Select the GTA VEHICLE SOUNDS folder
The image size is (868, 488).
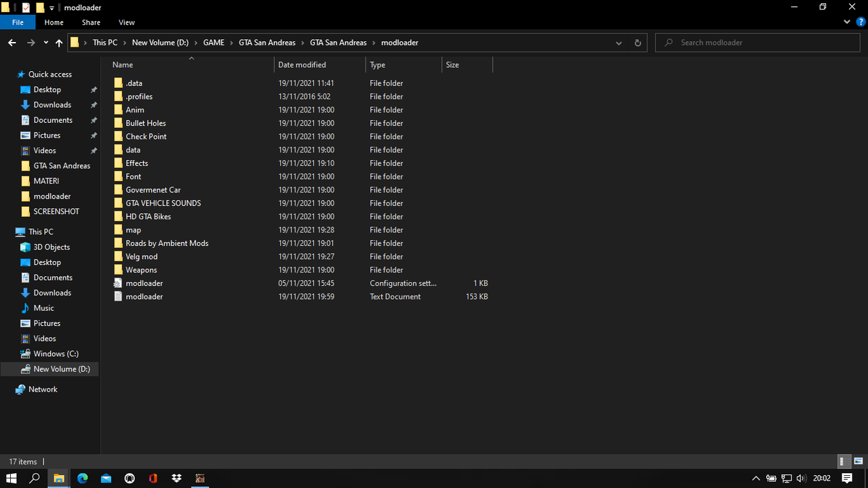click(163, 203)
